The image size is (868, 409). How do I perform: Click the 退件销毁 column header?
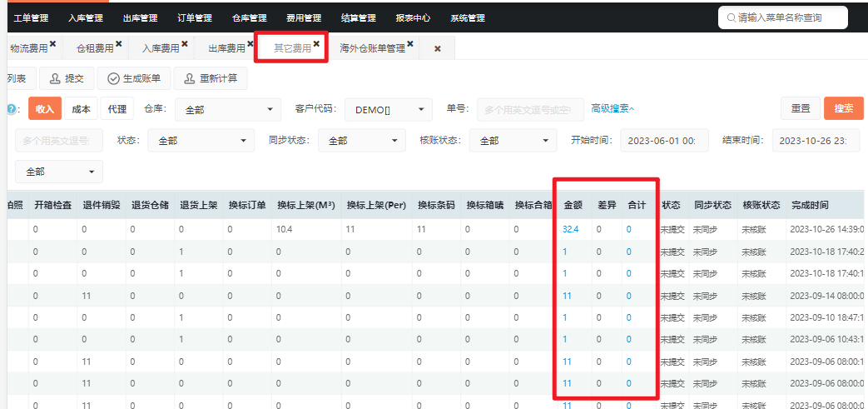pyautogui.click(x=102, y=205)
